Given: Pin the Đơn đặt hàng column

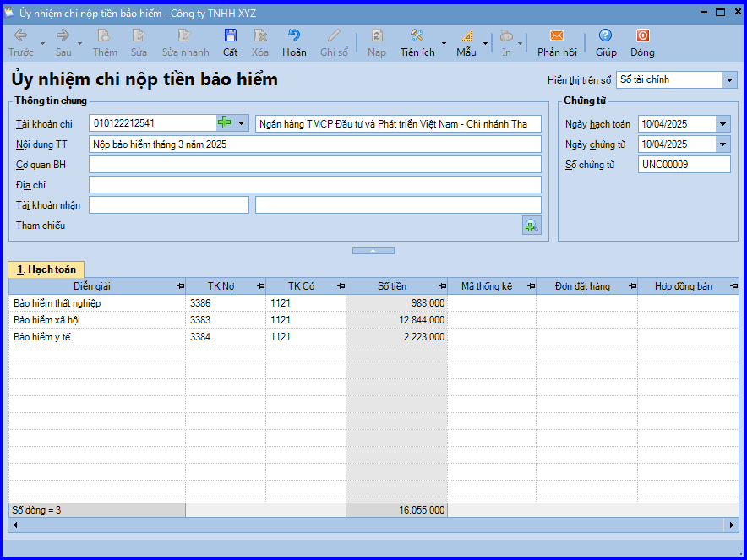Looking at the screenshot, I should (632, 286).
